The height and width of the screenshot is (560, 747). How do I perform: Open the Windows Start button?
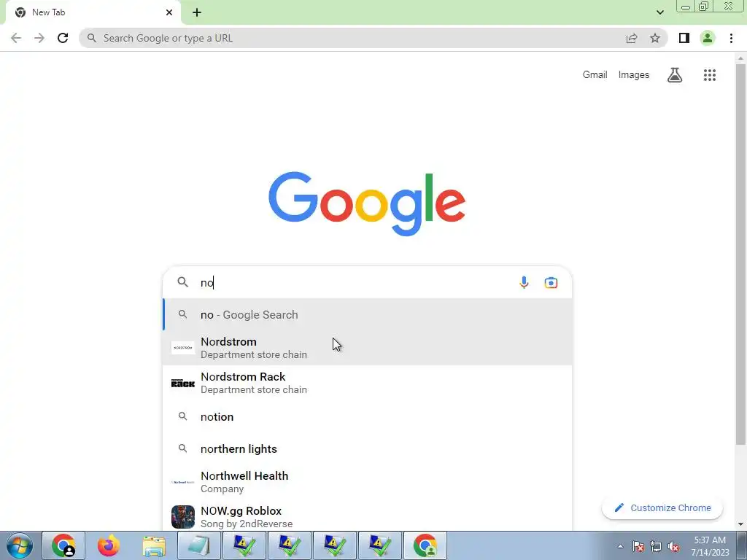(x=20, y=545)
